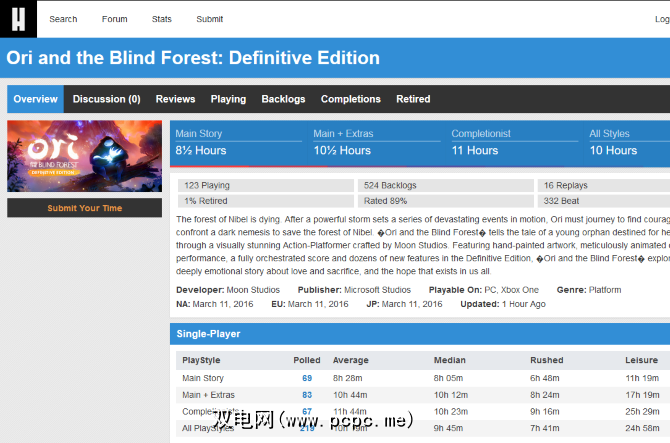Screen dimensions: 670x443
Task: Open the Retired tab
Action: [x=413, y=99]
